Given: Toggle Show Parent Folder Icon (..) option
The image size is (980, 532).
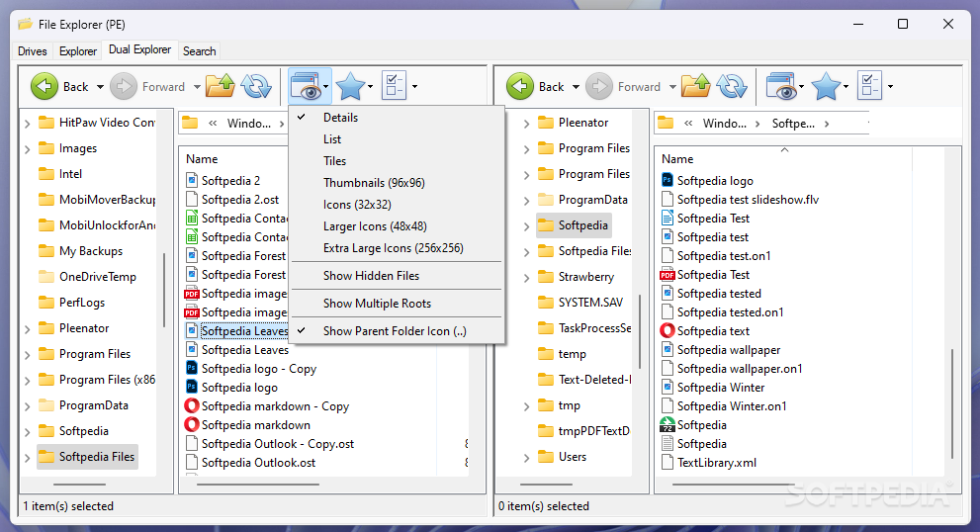Looking at the screenshot, I should tap(397, 331).
